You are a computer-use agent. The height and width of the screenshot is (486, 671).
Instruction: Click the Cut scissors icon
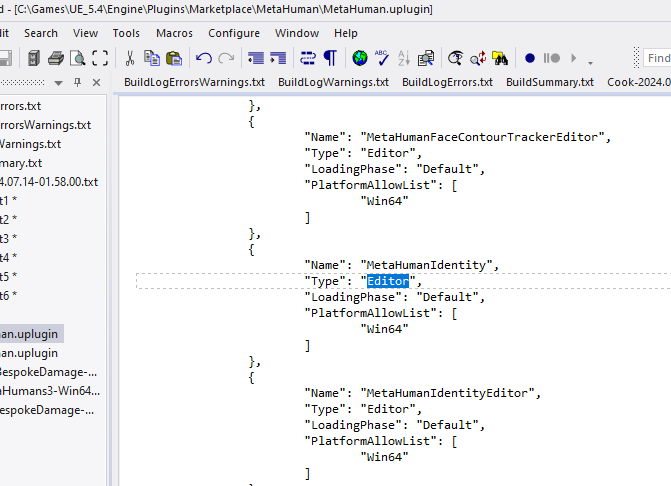[x=130, y=58]
